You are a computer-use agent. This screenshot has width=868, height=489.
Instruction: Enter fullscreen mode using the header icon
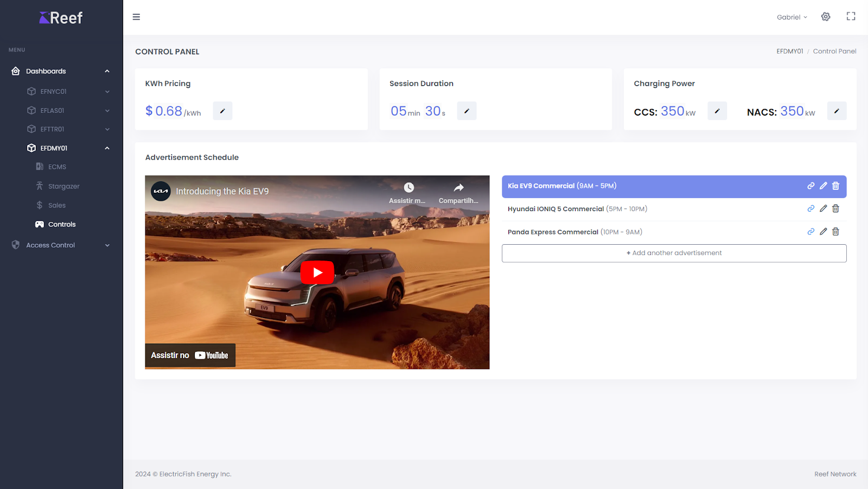pyautogui.click(x=851, y=17)
